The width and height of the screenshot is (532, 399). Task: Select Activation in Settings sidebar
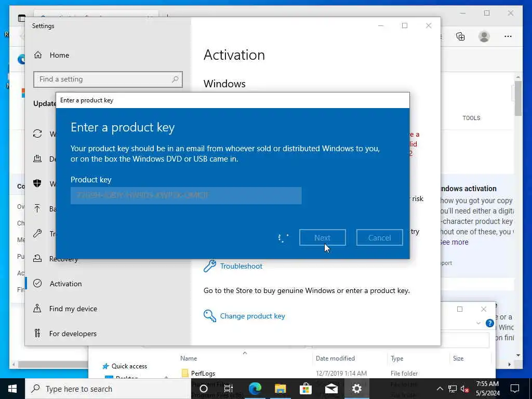(65, 284)
